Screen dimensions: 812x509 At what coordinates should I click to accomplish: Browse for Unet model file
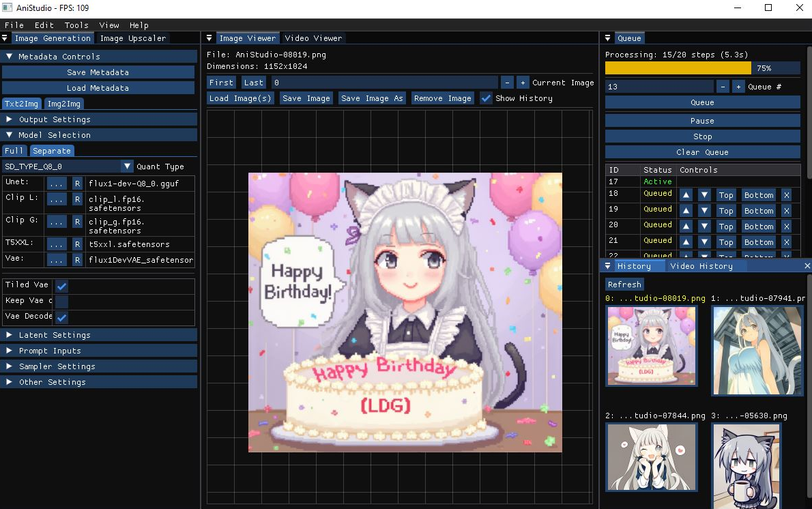click(57, 184)
